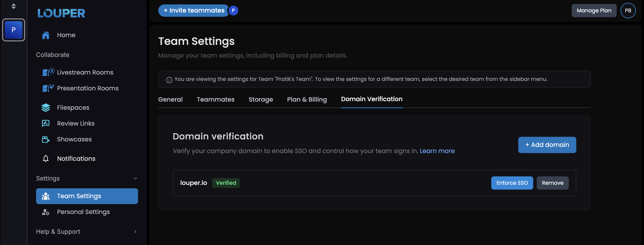The width and height of the screenshot is (644, 245).
Task: Switch to the Plan & Billing tab
Action: coord(307,99)
